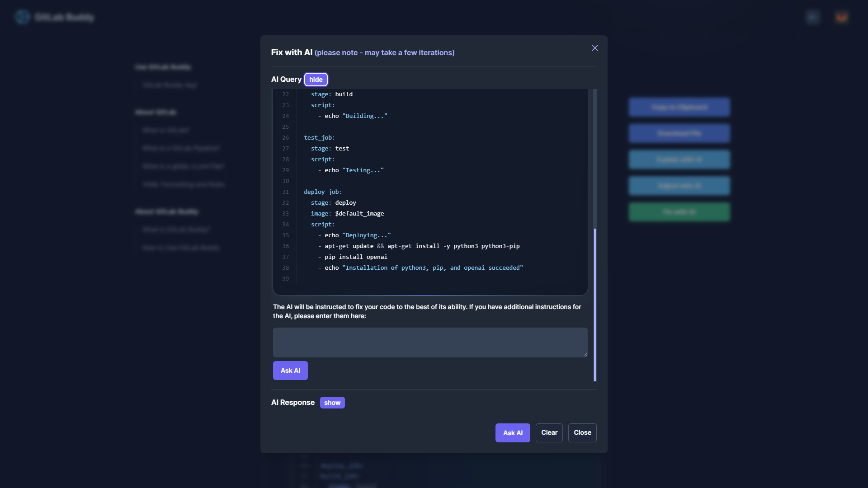Image resolution: width=868 pixels, height=488 pixels.
Task: Click the Close button in the footer
Action: 582,433
